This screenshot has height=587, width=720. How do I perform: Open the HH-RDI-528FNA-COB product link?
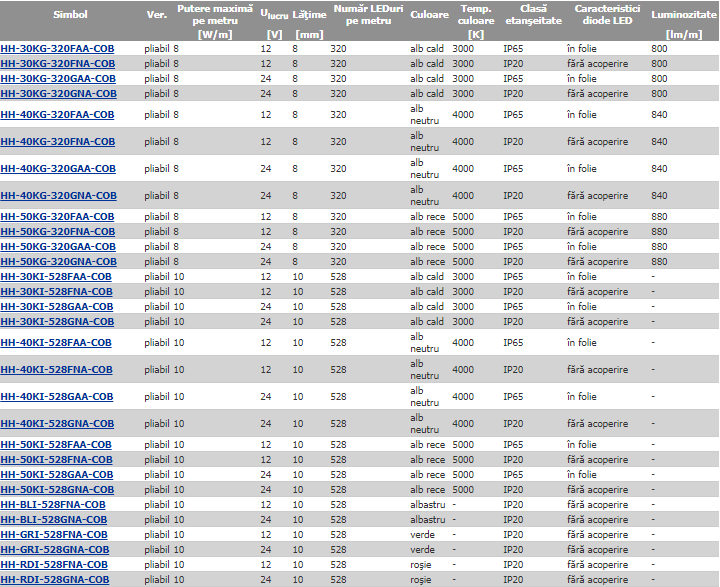54,564
